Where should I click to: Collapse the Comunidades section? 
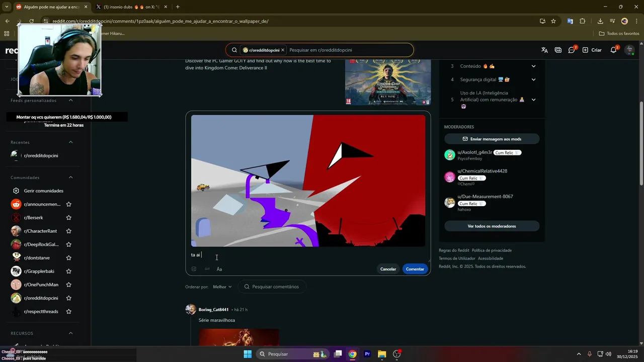tap(70, 177)
